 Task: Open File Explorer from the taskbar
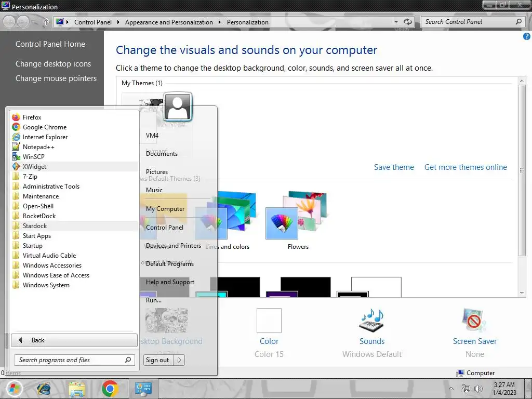77,389
